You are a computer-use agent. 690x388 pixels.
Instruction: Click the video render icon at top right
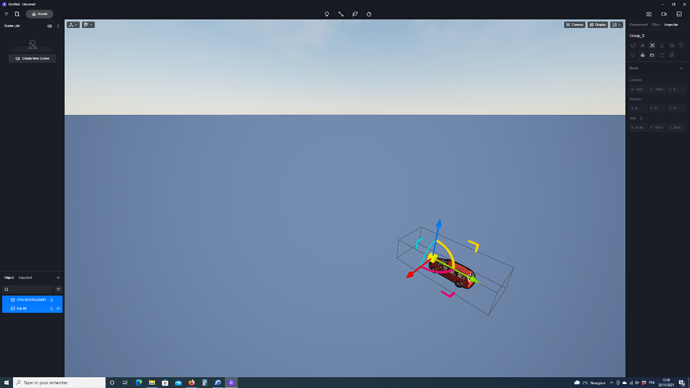tap(664, 14)
